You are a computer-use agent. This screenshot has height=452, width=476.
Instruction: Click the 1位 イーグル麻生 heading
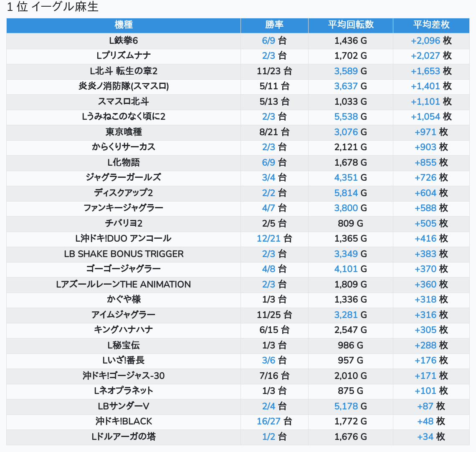pyautogui.click(x=53, y=7)
